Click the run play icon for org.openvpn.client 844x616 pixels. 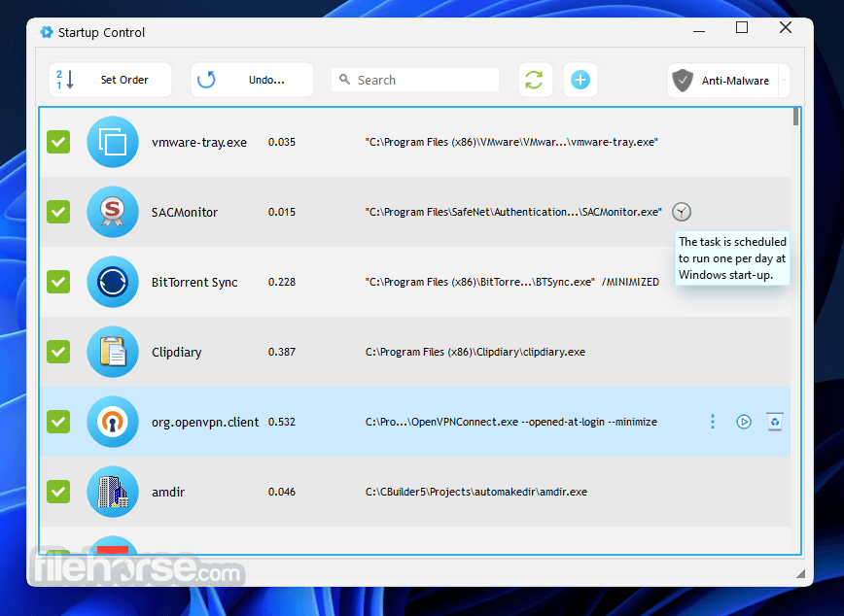(744, 422)
